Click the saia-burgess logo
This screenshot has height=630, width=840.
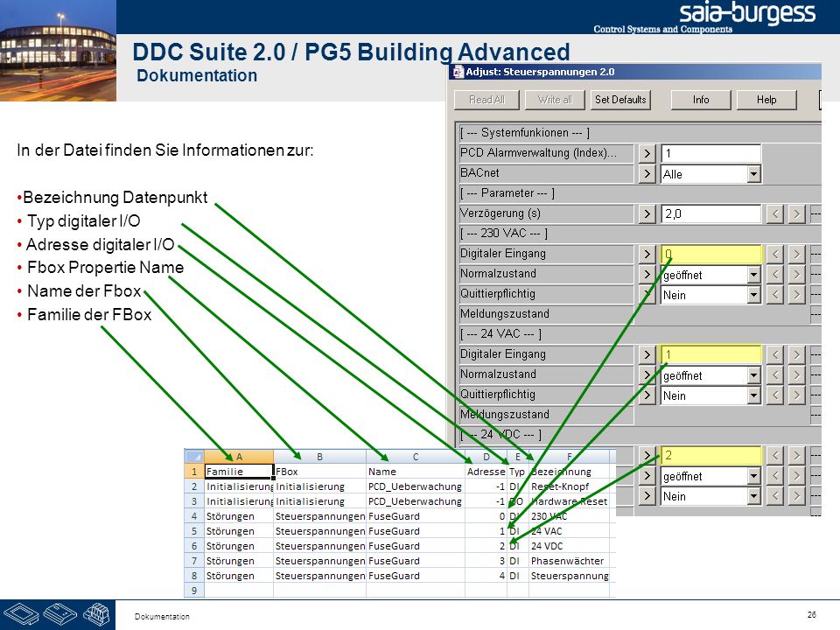746,13
